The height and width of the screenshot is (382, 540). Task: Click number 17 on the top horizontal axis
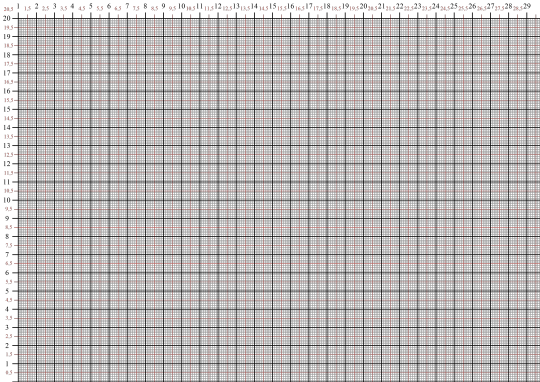tap(309, 6)
